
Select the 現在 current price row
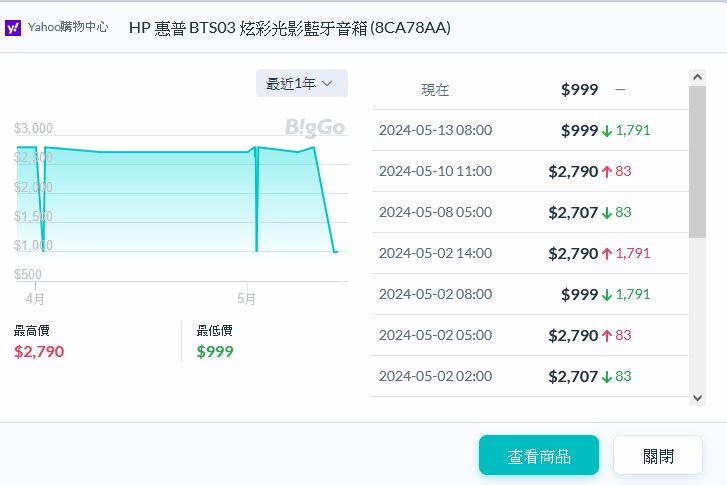530,89
